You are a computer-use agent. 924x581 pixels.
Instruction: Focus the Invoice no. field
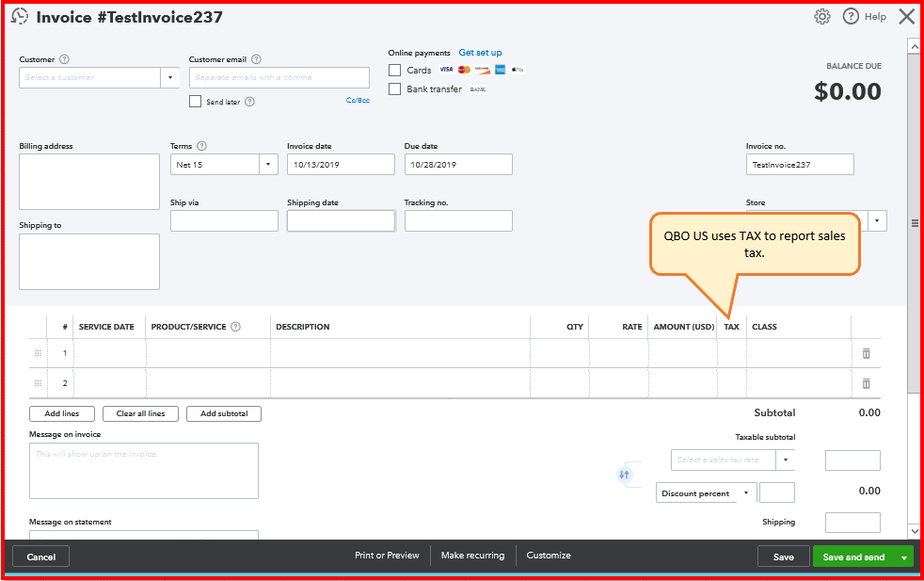(x=800, y=165)
